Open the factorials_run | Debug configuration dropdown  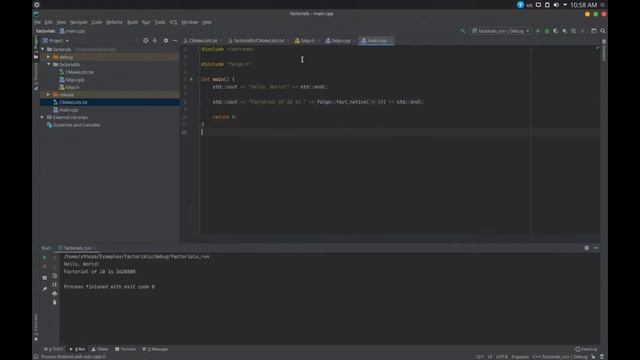(501, 31)
